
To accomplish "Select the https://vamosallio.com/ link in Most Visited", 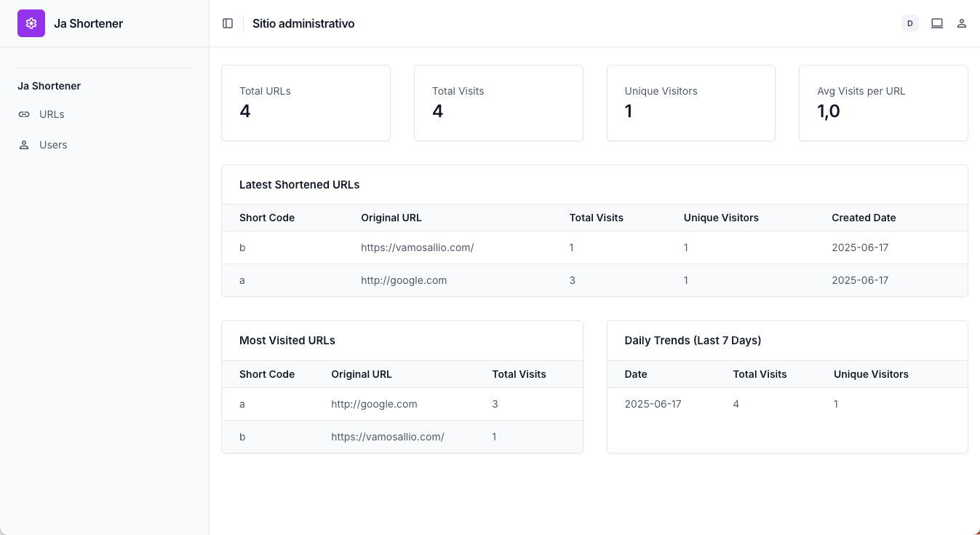I will pyautogui.click(x=387, y=437).
